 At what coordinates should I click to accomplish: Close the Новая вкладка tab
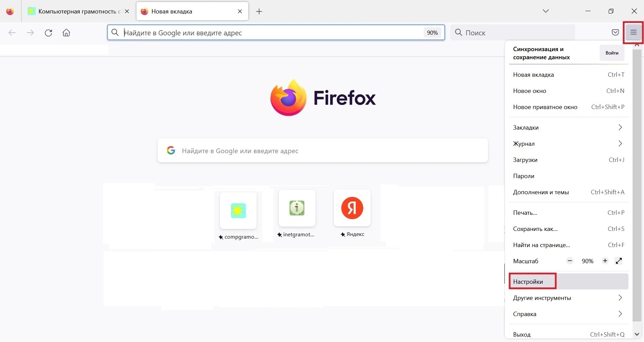(x=240, y=11)
